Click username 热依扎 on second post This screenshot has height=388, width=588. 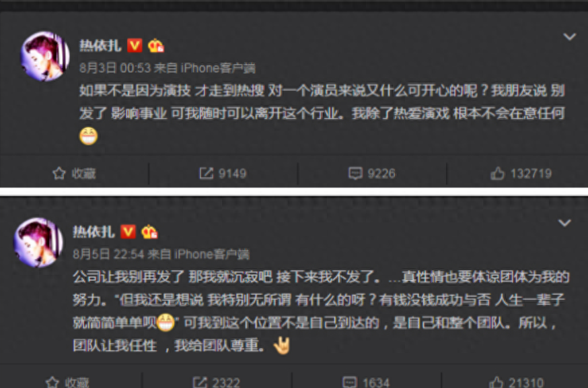[94, 232]
